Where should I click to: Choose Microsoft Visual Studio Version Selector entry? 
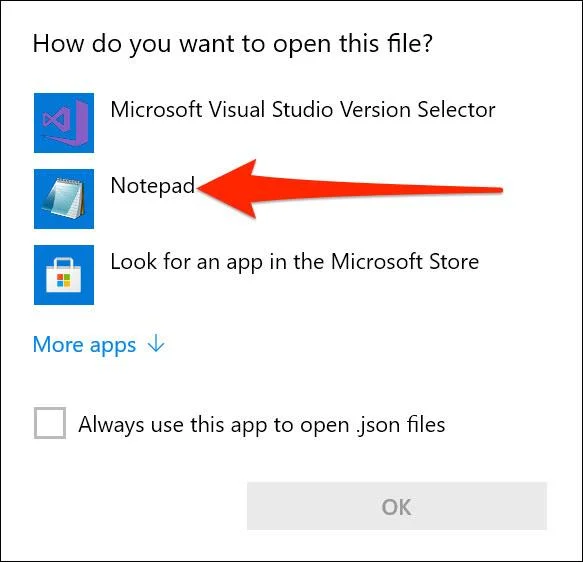(x=303, y=110)
